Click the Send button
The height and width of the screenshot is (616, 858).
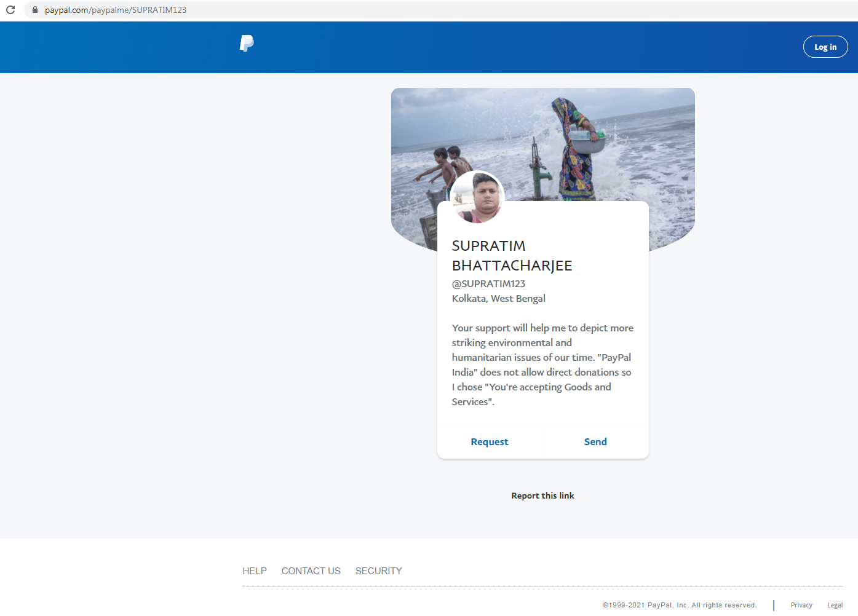595,441
